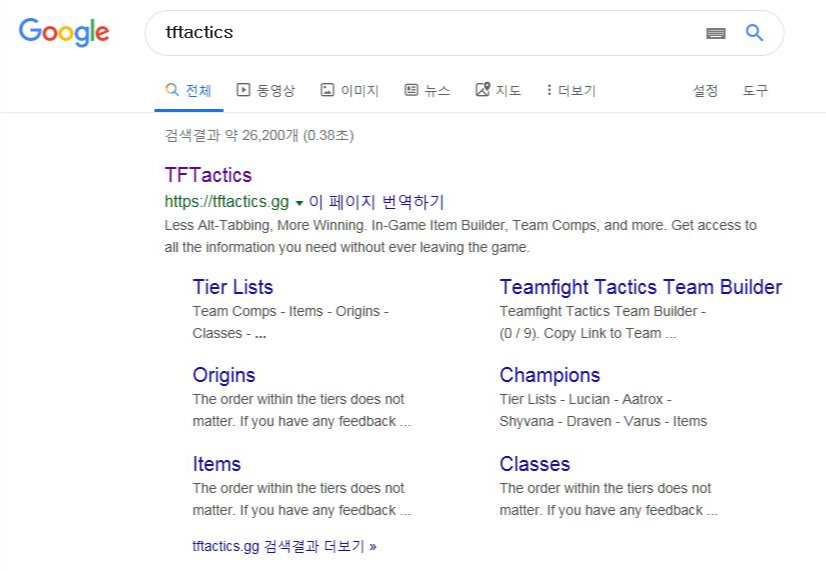This screenshot has height=571, width=826.
Task: Switch to the 이미지 tab
Action: 350,91
